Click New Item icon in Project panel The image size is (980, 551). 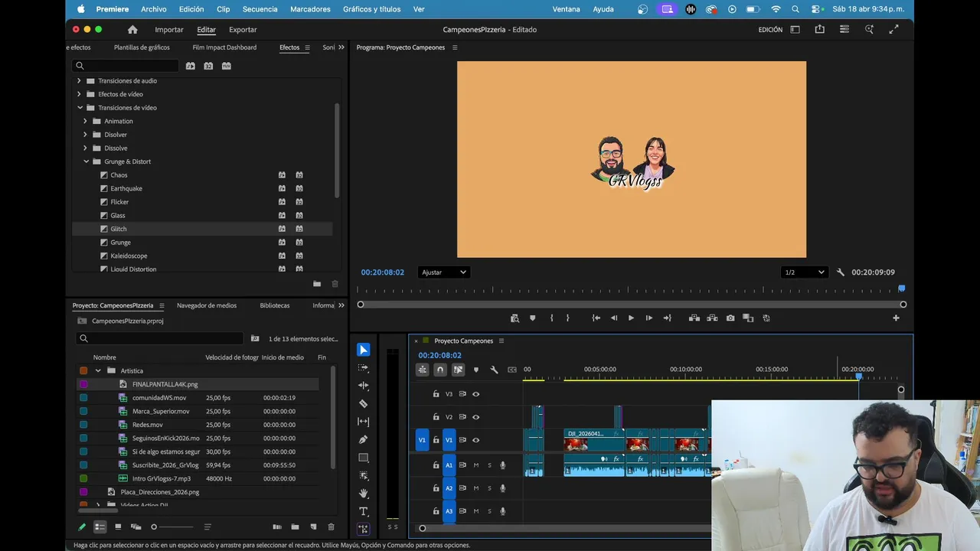pyautogui.click(x=313, y=527)
